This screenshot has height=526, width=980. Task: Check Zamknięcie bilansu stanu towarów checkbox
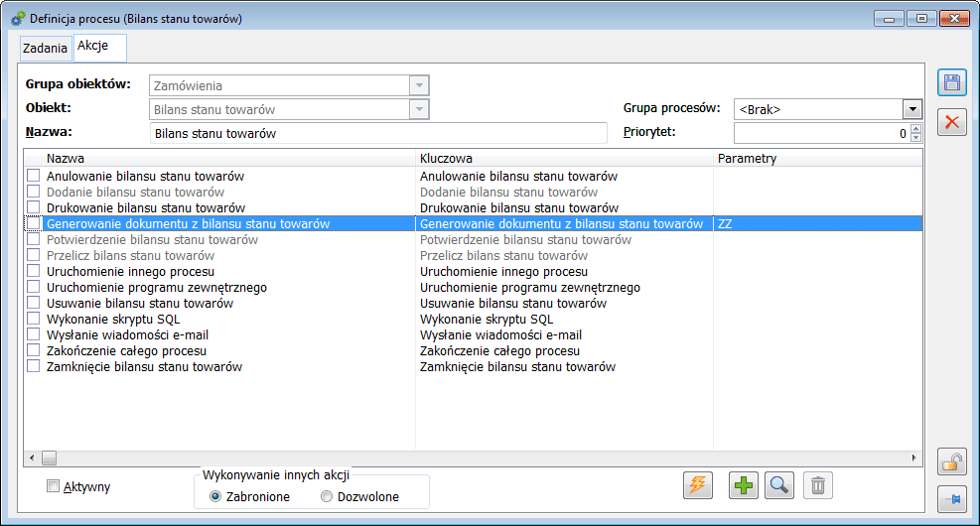33,366
